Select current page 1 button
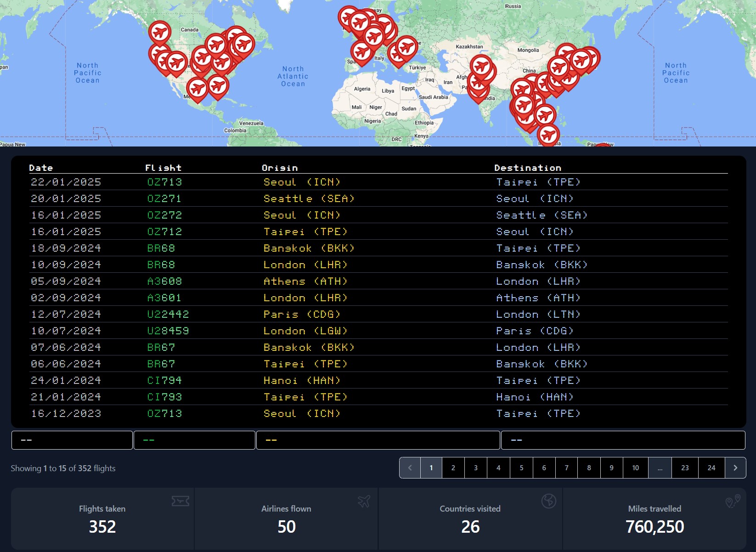This screenshot has height=552, width=756. pyautogui.click(x=431, y=468)
